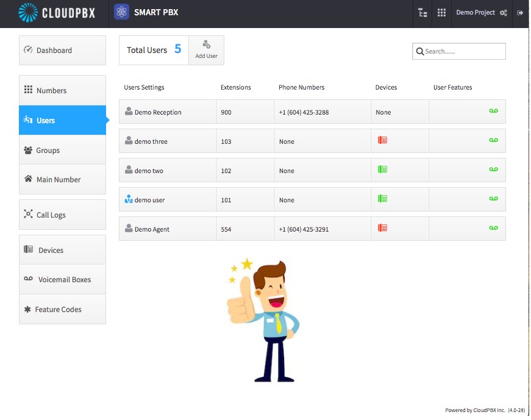This screenshot has height=420, width=531.
Task: Click red device icon for Demo Agent
Action: [382, 228]
